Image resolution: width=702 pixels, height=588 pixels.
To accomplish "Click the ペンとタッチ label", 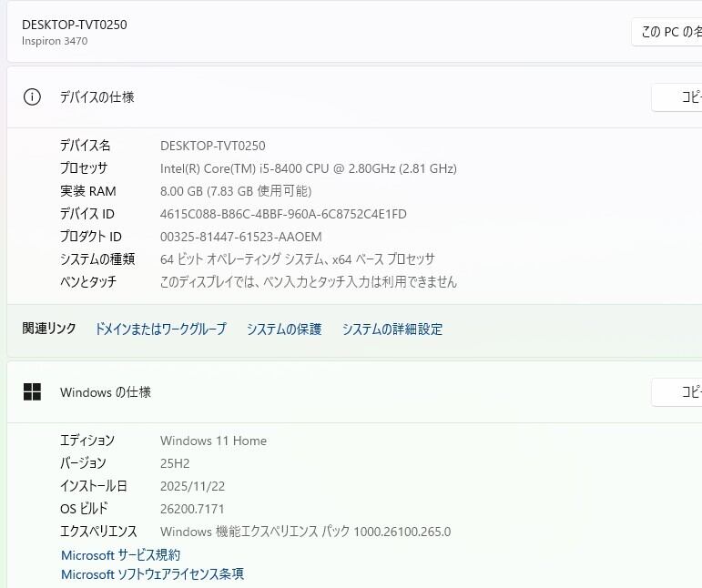I will click(x=88, y=282).
